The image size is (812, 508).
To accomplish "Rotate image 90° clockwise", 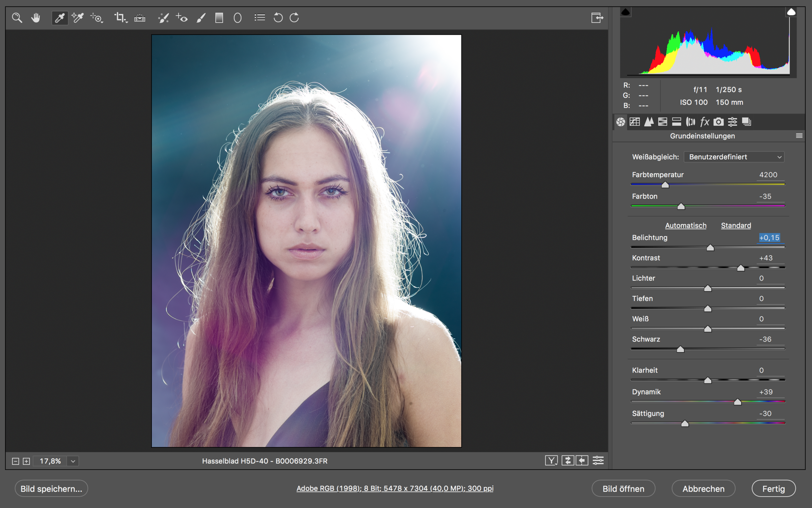I will coord(294,18).
